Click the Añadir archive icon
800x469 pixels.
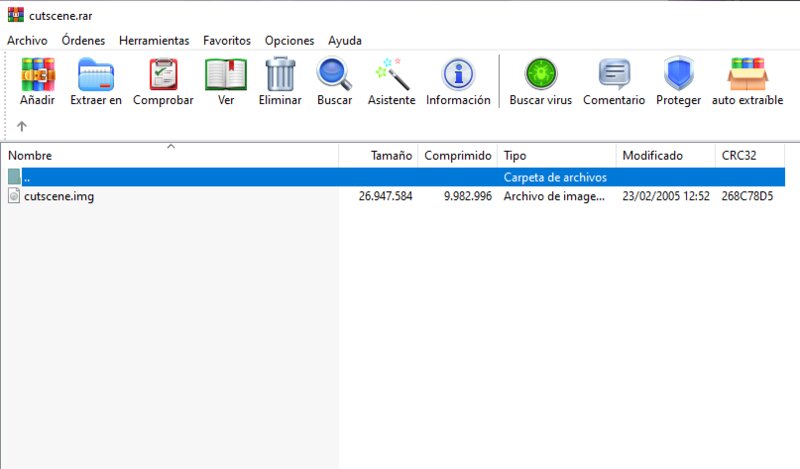(38, 75)
